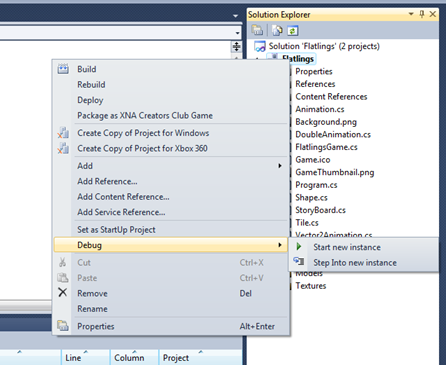Viewport: 446px width, 365px height.
Task: Click the Properties icon in Solution Explorer toolbar
Action: click(257, 31)
